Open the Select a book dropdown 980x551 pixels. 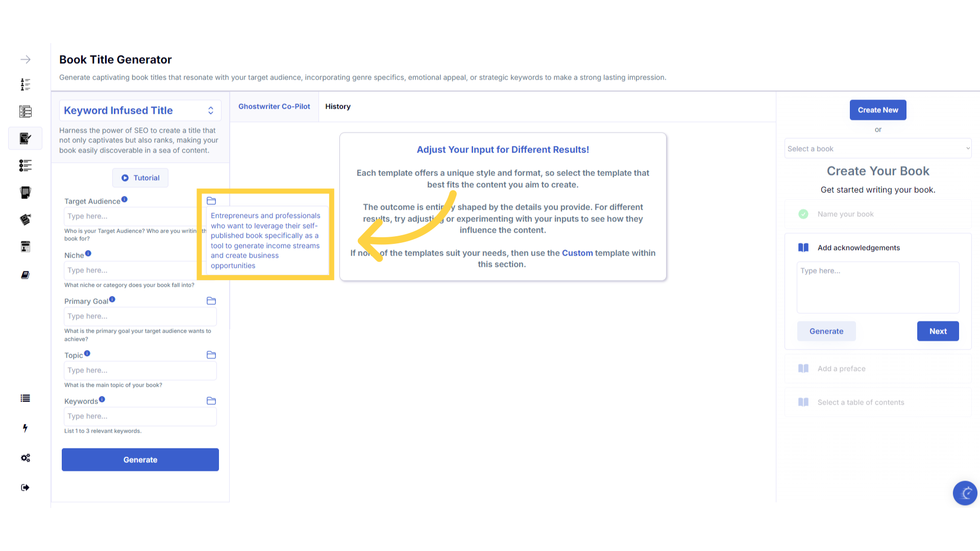pyautogui.click(x=878, y=149)
